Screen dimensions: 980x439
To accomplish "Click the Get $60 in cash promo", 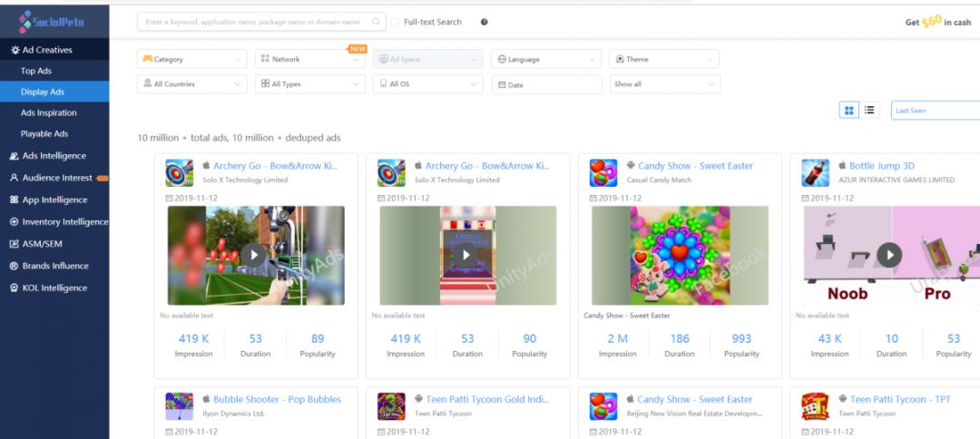I will pos(937,22).
